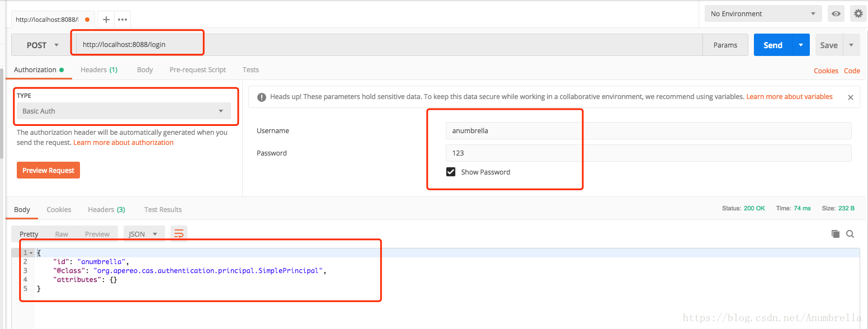Open Learn more about authorization link
Image resolution: width=868 pixels, height=329 pixels.
pos(124,142)
